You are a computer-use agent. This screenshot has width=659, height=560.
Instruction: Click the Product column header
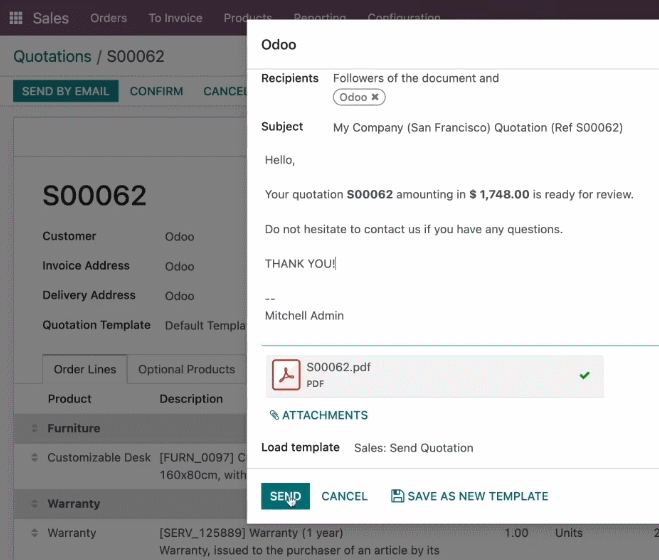pos(69,399)
